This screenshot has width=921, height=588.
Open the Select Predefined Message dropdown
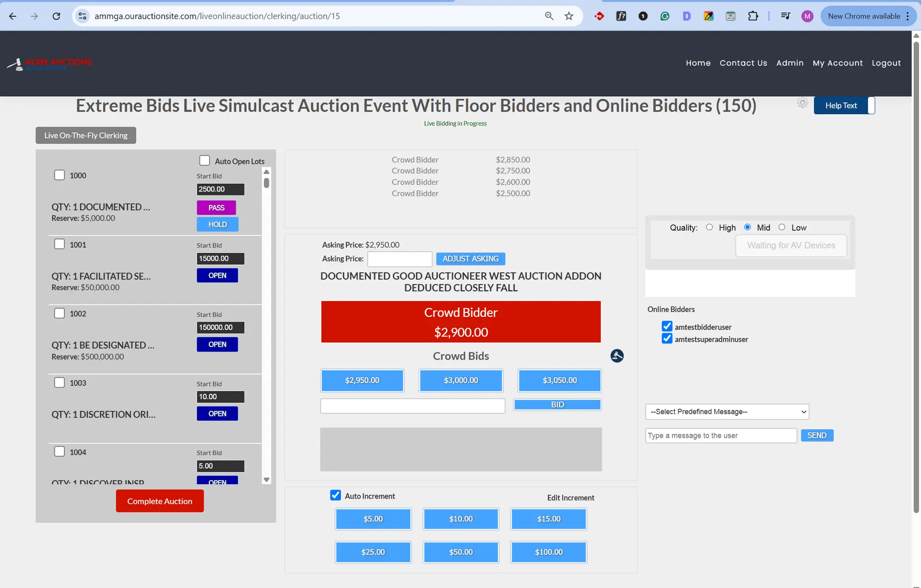click(x=727, y=412)
